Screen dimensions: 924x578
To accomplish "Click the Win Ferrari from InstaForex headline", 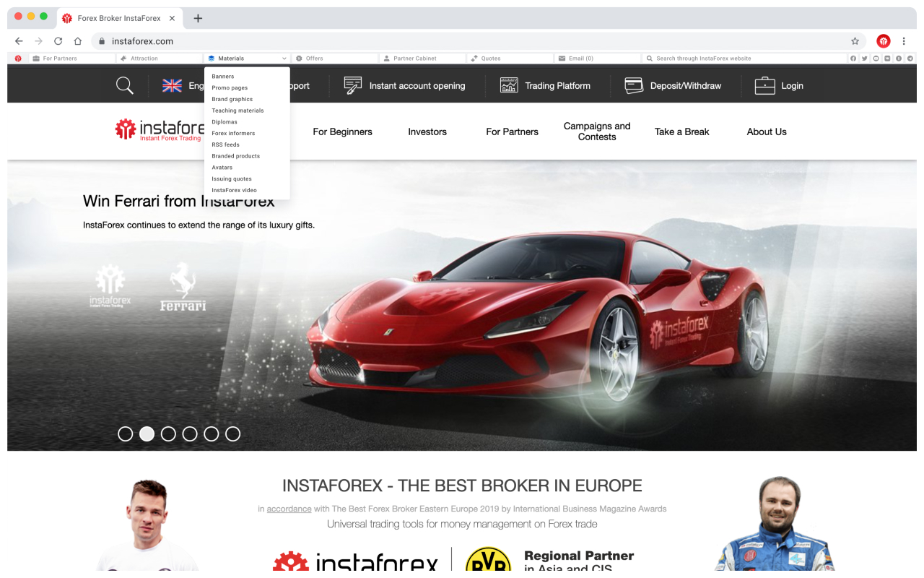I will click(179, 201).
